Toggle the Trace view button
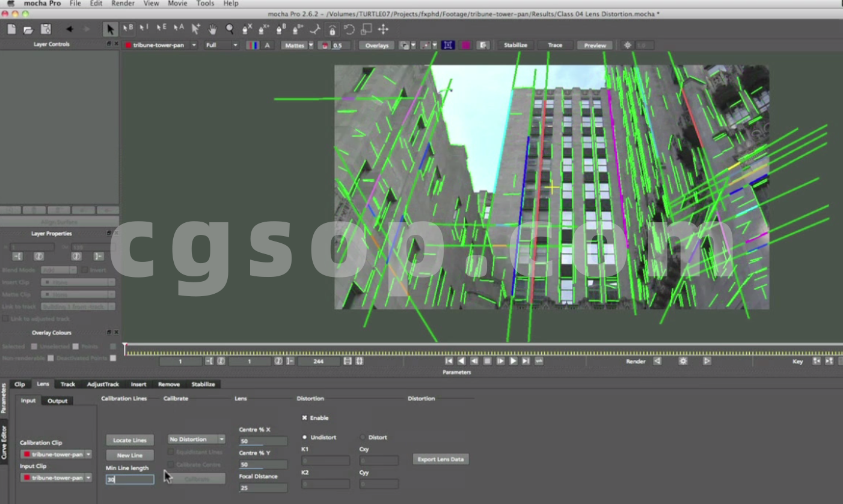Screen dimensions: 843x504 point(555,45)
